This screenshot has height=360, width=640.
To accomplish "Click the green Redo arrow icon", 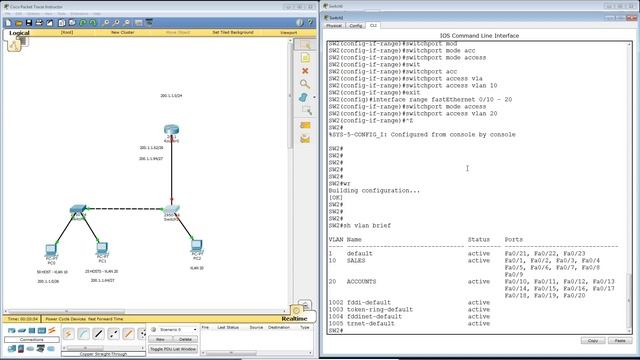I will pyautogui.click(x=93, y=23).
